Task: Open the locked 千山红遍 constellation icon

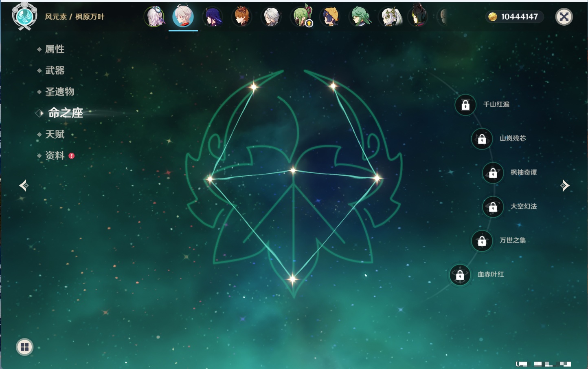Action: [465, 105]
